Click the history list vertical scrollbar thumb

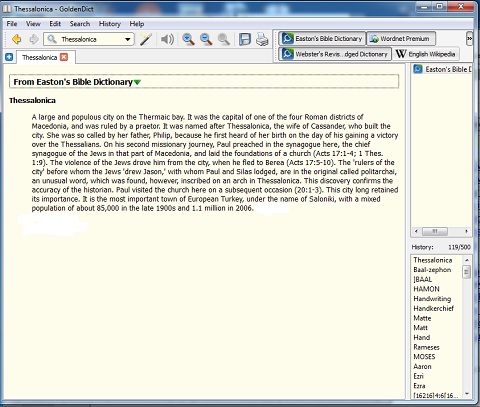click(467, 272)
